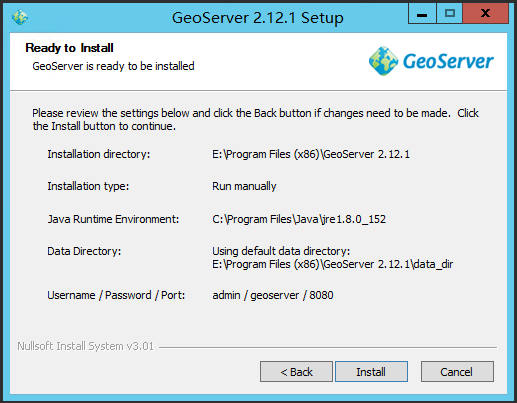Click the Run manually installation type value
Image resolution: width=517 pixels, height=403 pixels.
tap(244, 186)
